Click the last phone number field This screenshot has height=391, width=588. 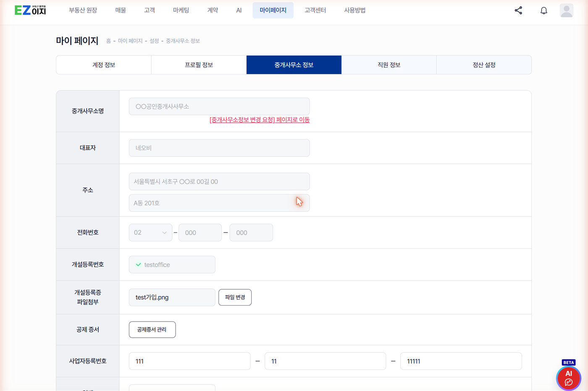click(251, 232)
